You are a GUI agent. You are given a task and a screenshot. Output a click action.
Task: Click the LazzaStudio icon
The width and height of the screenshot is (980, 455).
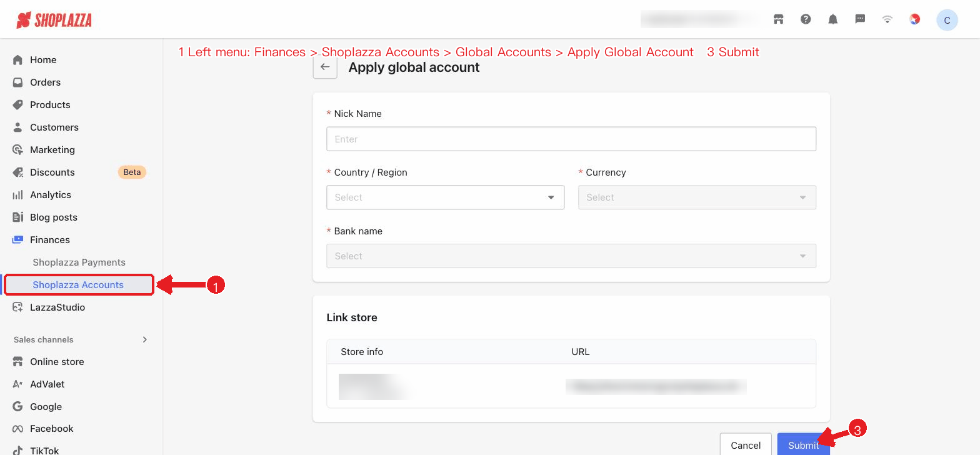coord(17,307)
